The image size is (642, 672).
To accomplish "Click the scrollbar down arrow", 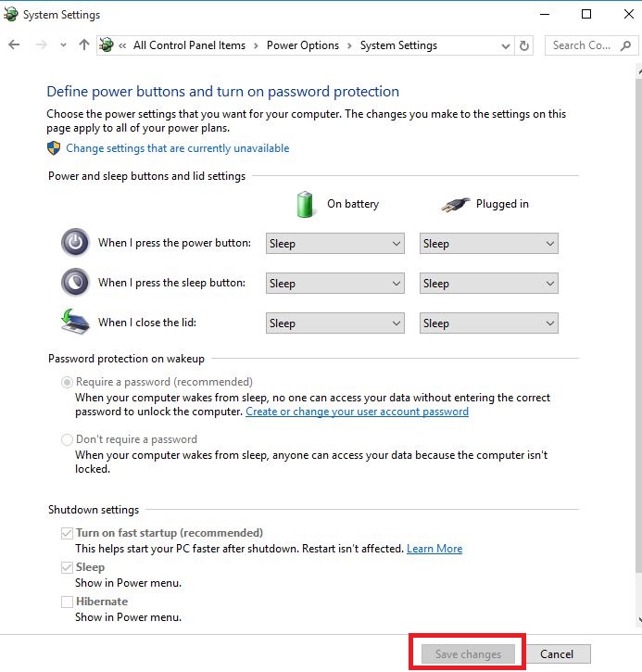I will [639, 619].
